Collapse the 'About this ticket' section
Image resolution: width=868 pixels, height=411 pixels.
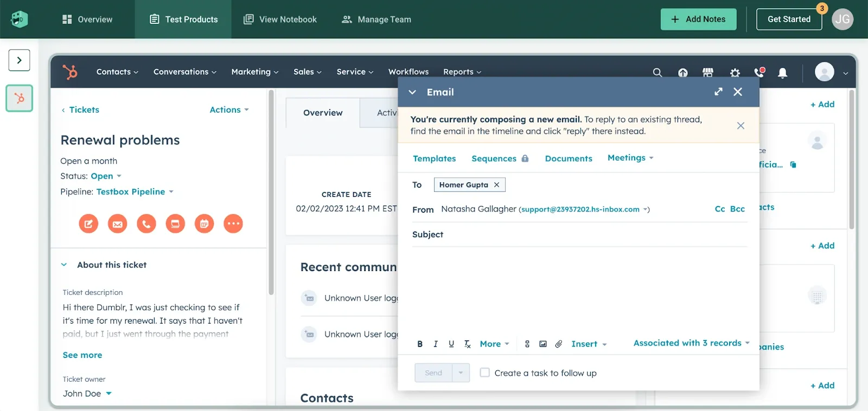[x=64, y=265]
